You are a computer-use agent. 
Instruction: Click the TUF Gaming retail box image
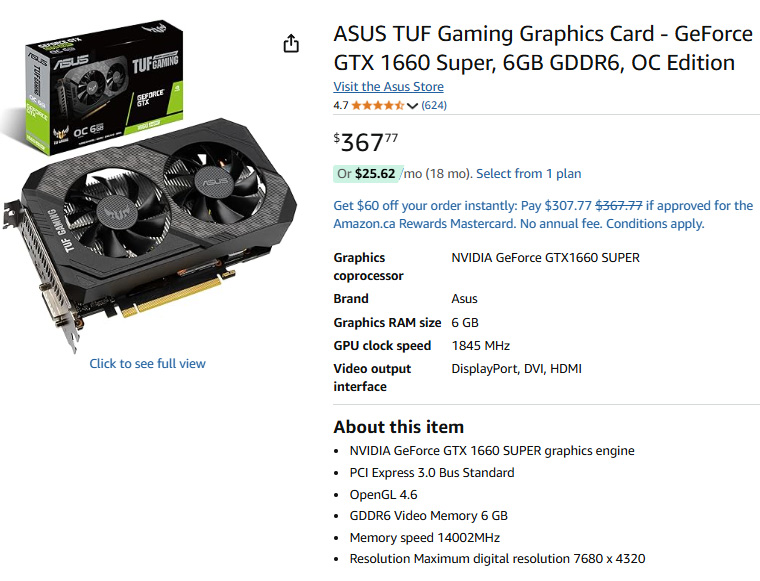(x=104, y=87)
